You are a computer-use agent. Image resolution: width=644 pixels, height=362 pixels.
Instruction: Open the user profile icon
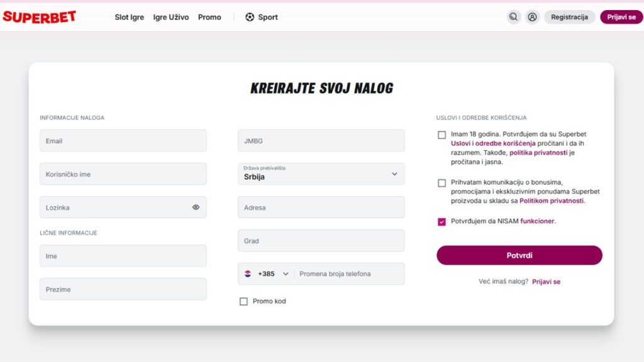click(x=532, y=17)
